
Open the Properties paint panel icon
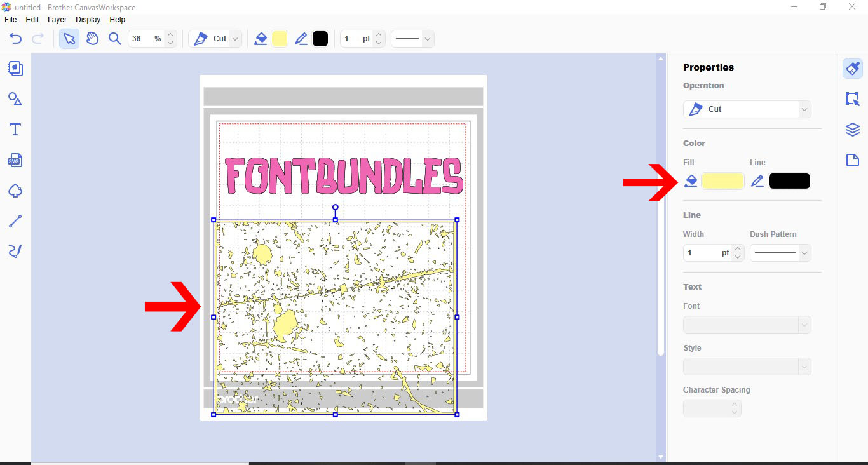click(853, 69)
